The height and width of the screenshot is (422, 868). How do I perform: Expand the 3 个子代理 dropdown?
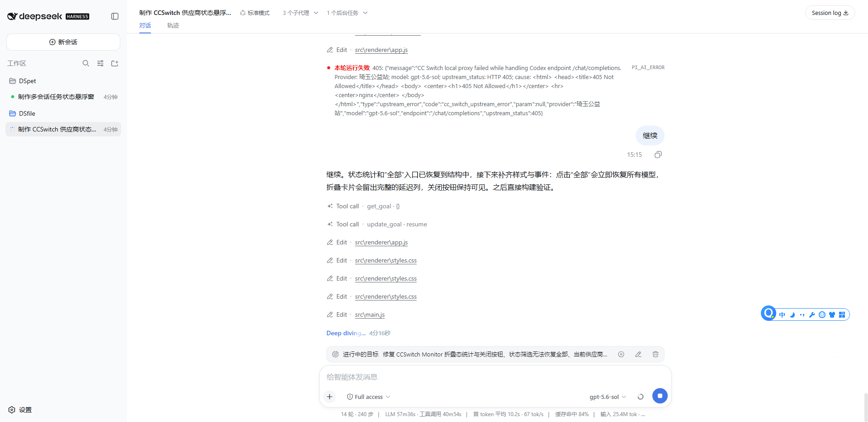click(301, 13)
